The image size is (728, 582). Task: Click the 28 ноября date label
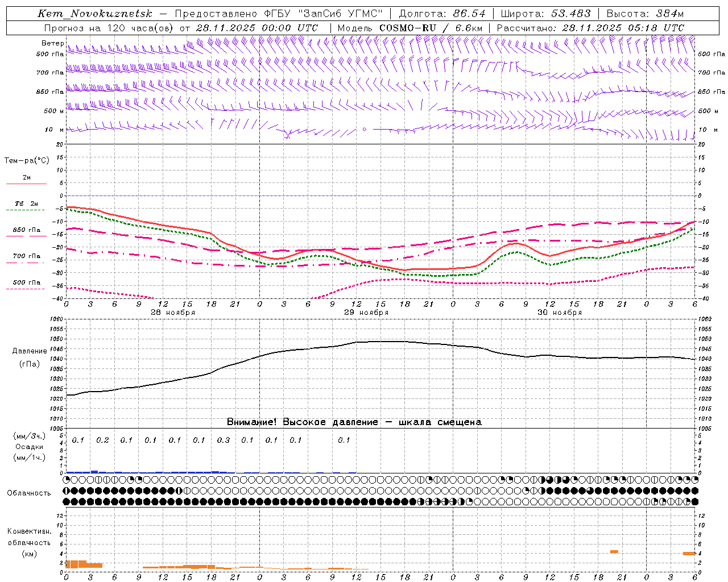tap(173, 313)
